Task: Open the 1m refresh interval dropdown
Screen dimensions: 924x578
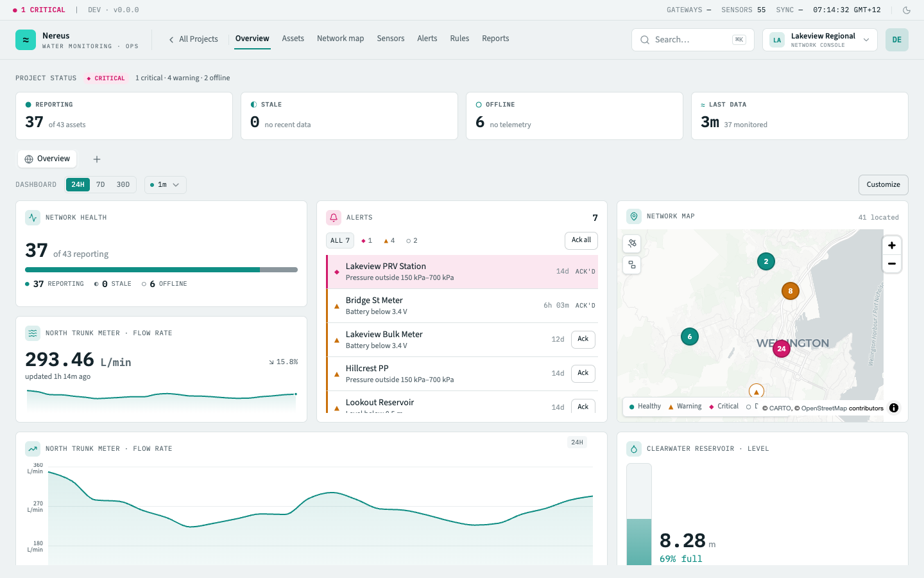Action: (166, 185)
